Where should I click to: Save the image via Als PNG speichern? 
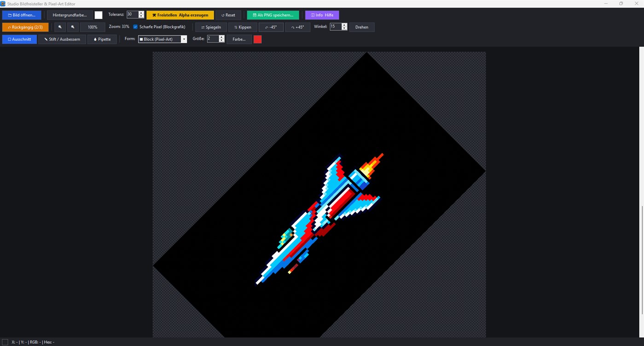click(273, 15)
